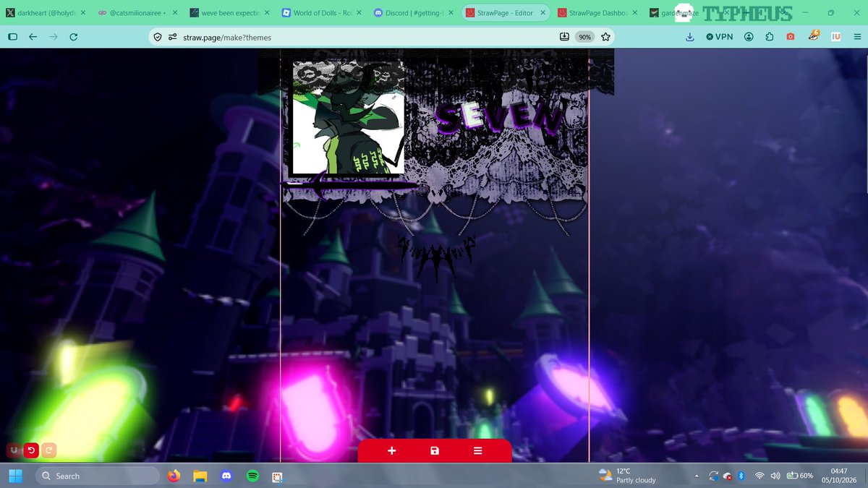868x488 pixels.
Task: Check the battery status at 60%
Action: click(800, 476)
